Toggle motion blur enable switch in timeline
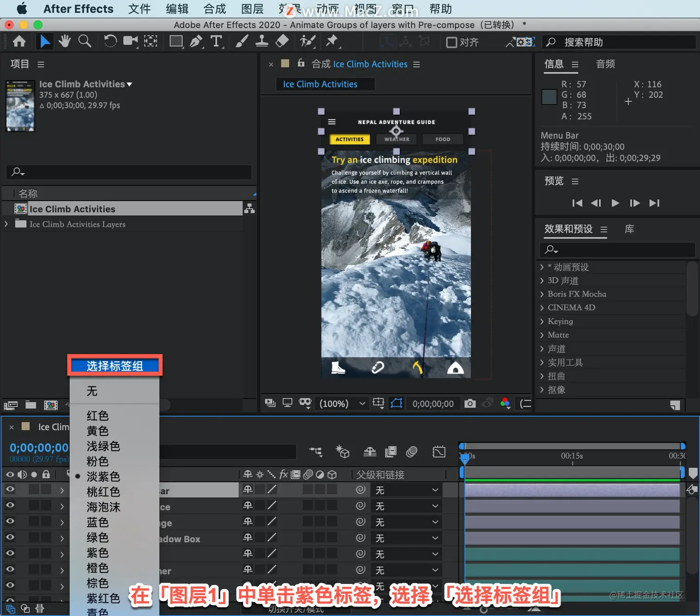 coord(411,451)
